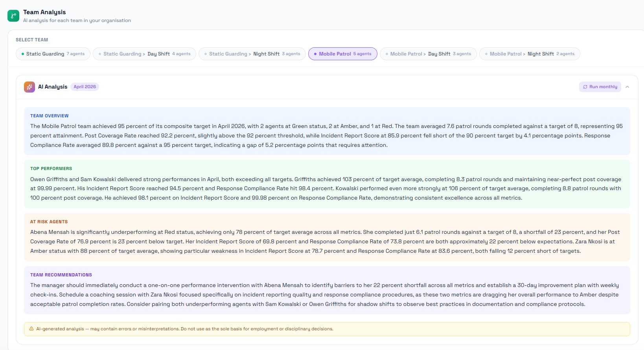
Task: Click the AI-generated analysis disclaimer text
Action: [185, 329]
